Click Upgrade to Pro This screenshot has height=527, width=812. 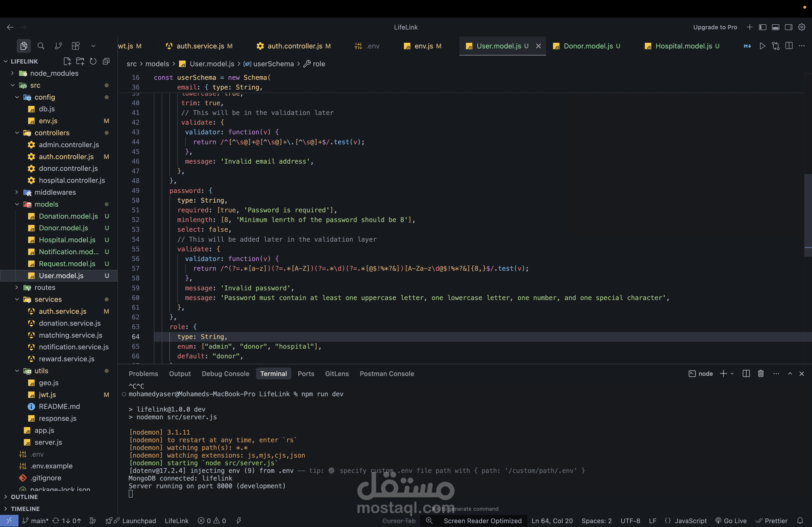[x=715, y=27]
